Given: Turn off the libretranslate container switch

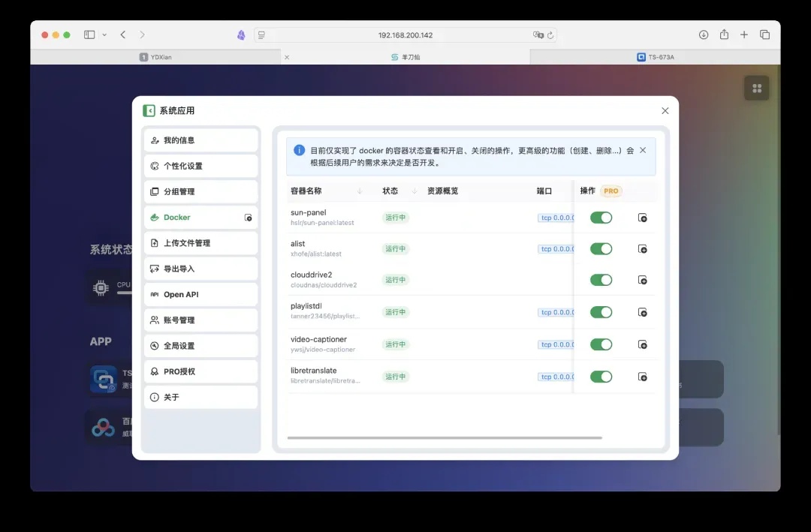Looking at the screenshot, I should [x=601, y=377].
